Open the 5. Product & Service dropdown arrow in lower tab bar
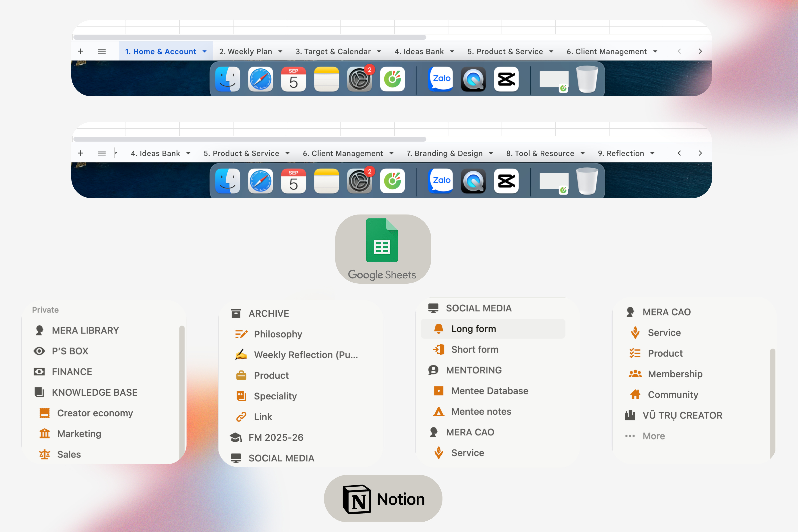798x532 pixels. 287,153
